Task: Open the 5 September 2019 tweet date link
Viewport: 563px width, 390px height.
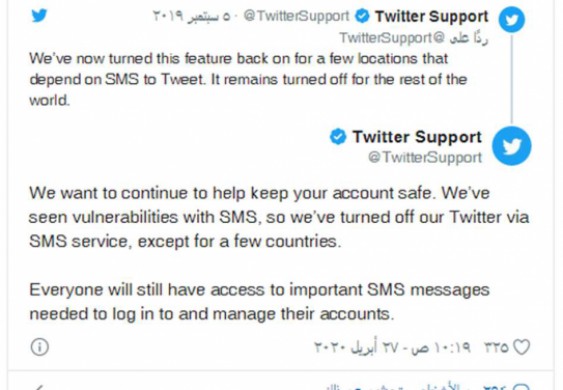Action: click(x=191, y=17)
